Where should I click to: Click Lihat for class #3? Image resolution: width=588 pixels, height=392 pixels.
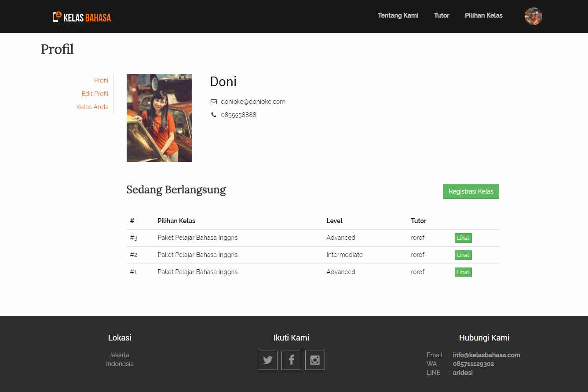463,238
